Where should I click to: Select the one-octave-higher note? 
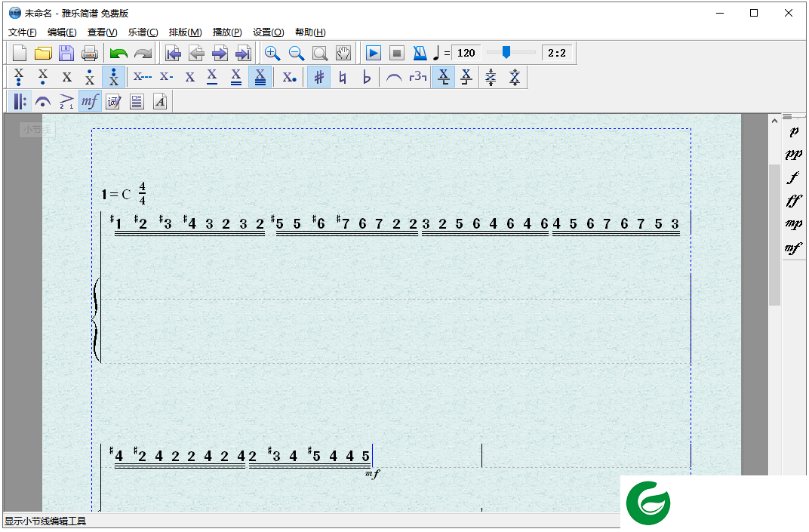tap(90, 78)
